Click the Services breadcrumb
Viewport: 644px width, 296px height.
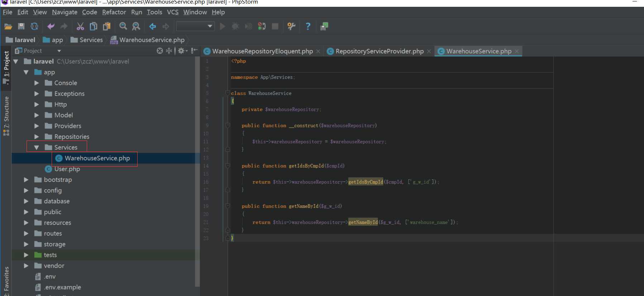coord(87,40)
